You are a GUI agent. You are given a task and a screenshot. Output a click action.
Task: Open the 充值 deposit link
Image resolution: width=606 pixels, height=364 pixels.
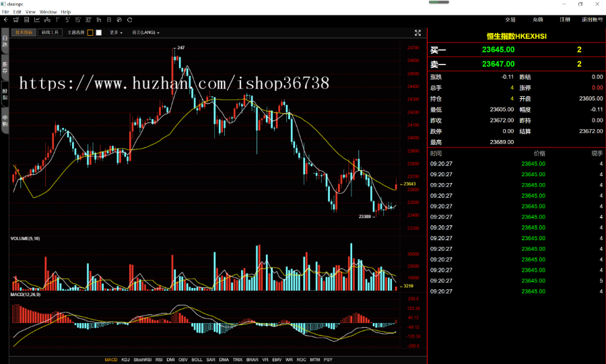[x=537, y=20]
